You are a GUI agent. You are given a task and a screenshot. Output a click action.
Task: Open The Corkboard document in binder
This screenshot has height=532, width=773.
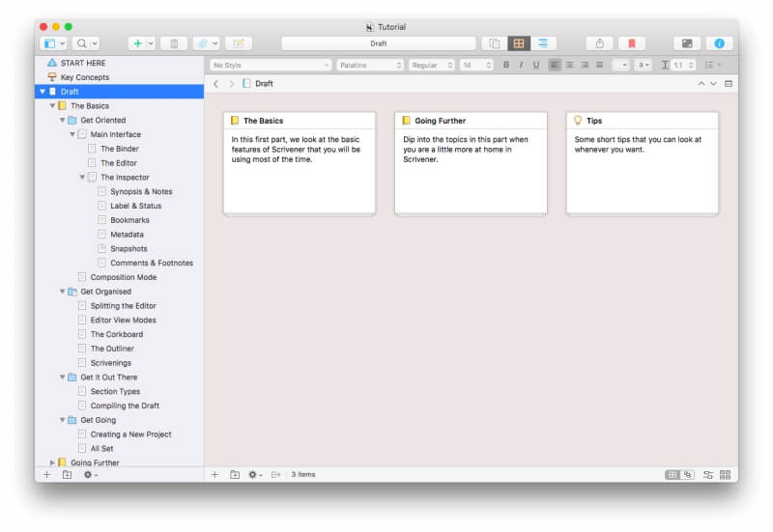tap(119, 334)
